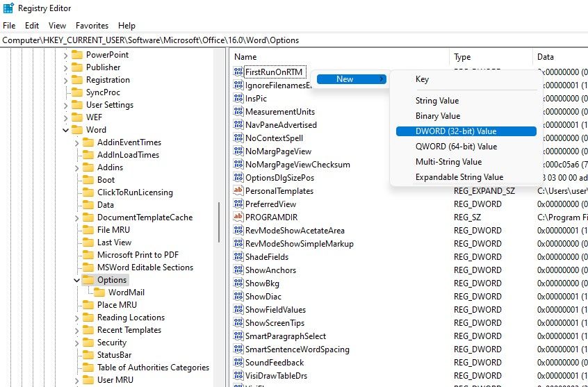Click the FirstRunOnRTM DWORD value icon
This screenshot has height=387, width=588.
tap(238, 72)
